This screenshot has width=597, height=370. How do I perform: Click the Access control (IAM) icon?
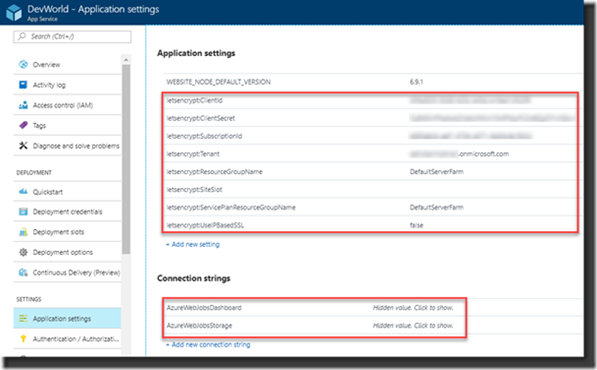[x=23, y=105]
